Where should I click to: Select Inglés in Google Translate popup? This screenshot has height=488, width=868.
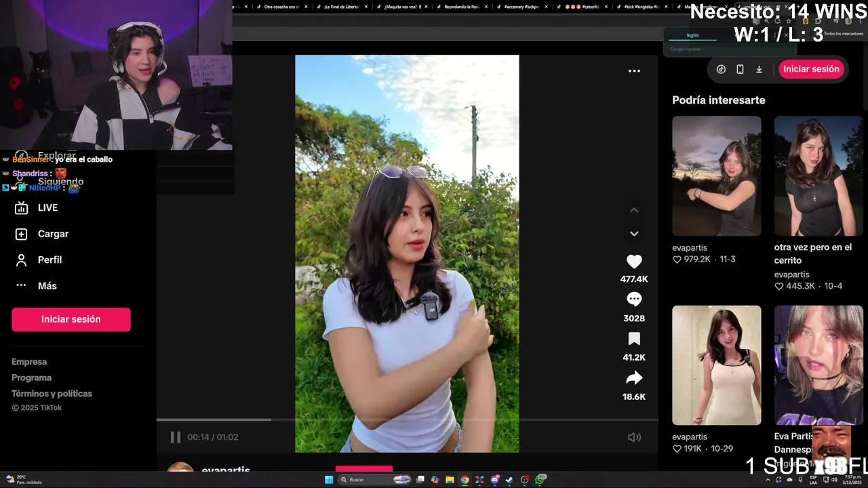(692, 35)
